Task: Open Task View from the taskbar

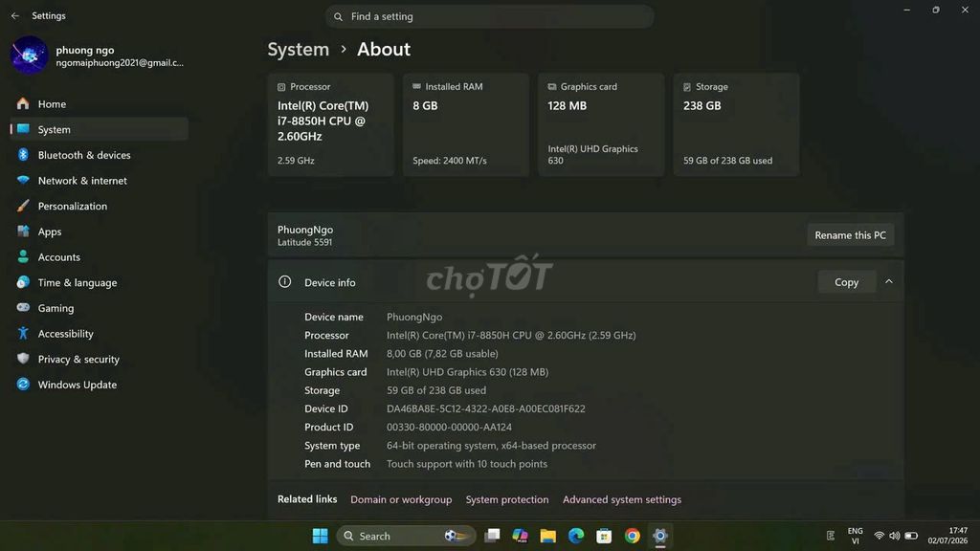Action: (x=493, y=536)
